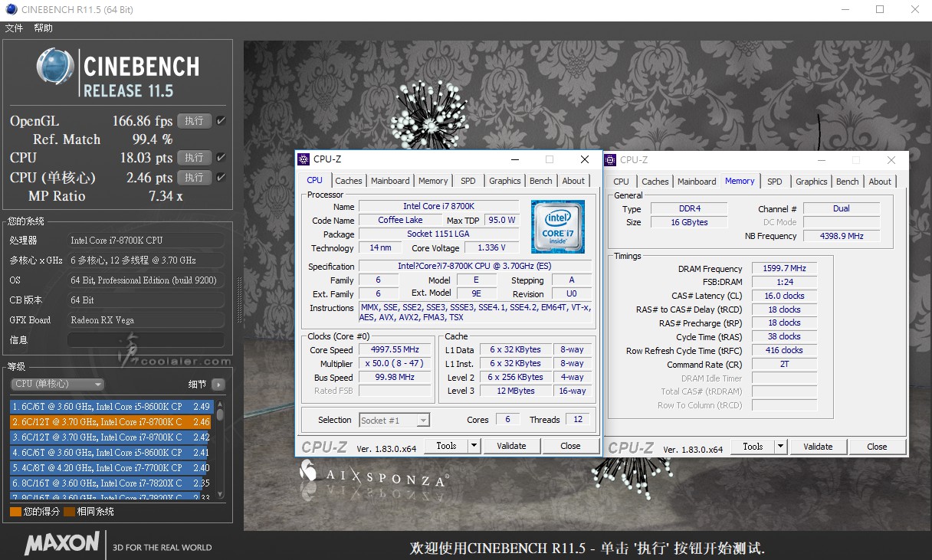Image resolution: width=932 pixels, height=560 pixels.
Task: Click the empty 信息 info field
Action: coord(146,340)
